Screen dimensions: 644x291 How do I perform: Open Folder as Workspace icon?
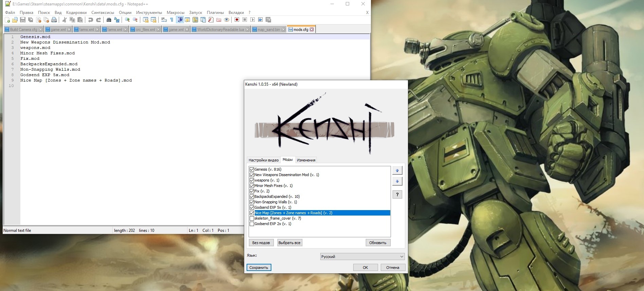coord(219,20)
